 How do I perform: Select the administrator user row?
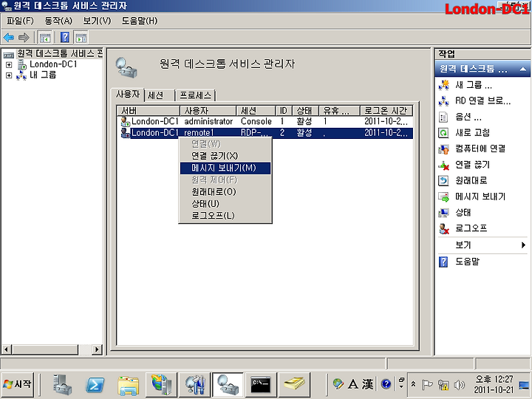click(265, 121)
